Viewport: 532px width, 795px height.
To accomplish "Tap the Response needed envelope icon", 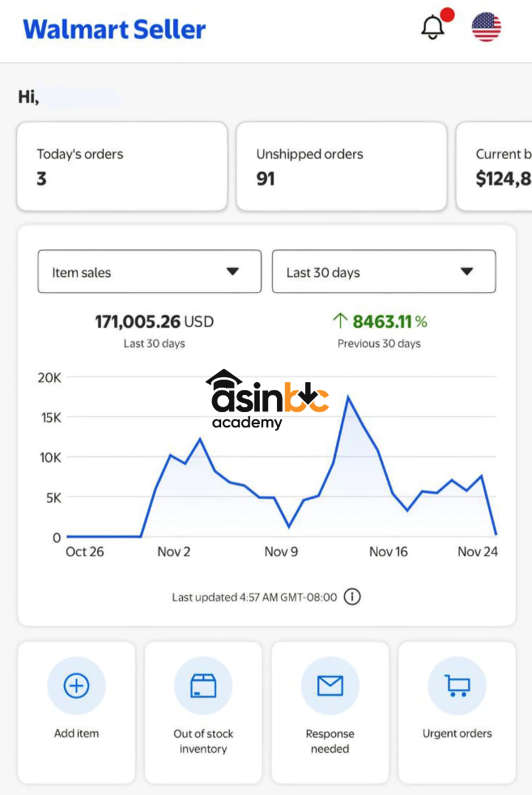I will pyautogui.click(x=330, y=687).
